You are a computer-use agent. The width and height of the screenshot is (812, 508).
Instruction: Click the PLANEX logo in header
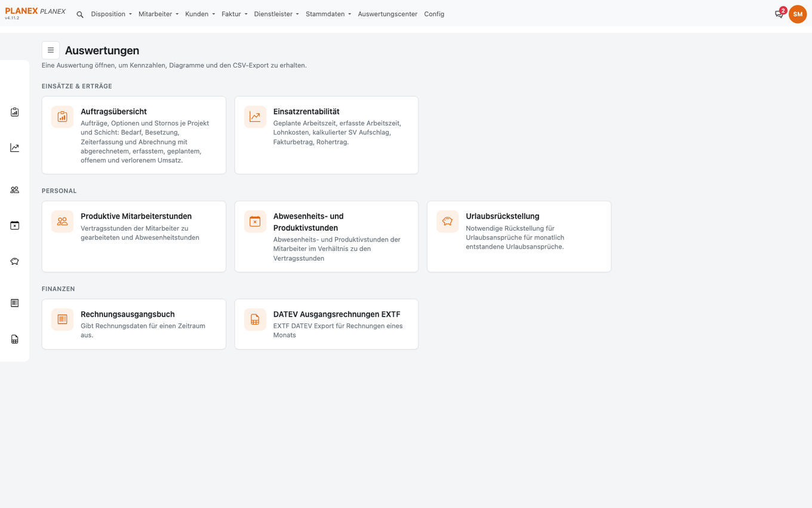(35, 12)
